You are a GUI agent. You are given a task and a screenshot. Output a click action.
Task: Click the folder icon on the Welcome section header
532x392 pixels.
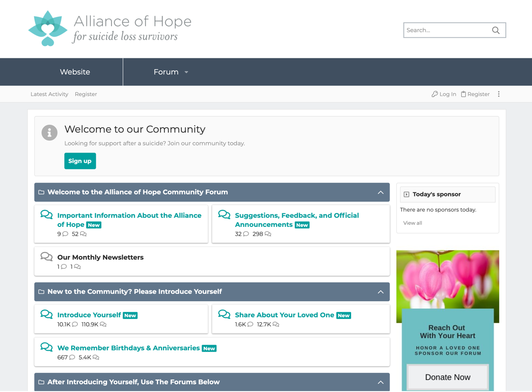point(42,192)
